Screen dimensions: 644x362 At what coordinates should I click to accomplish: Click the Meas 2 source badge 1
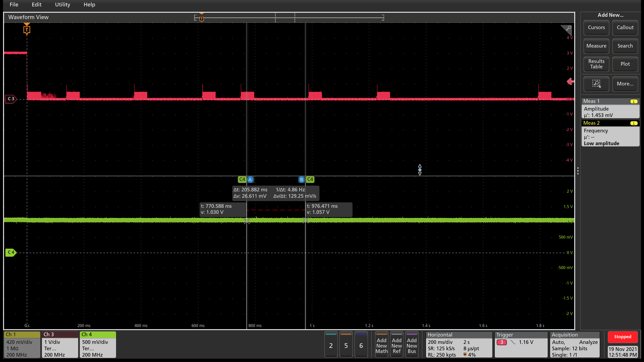[x=634, y=123]
